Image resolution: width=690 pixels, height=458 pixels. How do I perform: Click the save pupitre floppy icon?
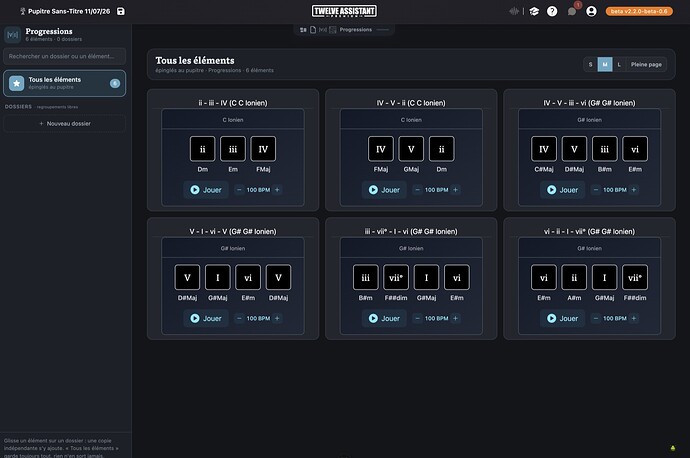[x=121, y=11]
